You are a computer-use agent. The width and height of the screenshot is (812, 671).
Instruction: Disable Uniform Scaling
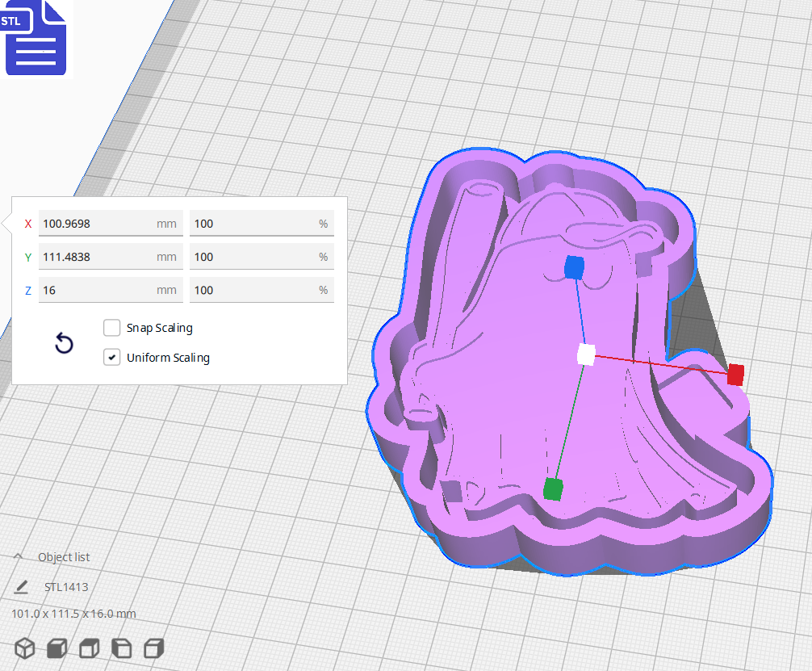111,357
